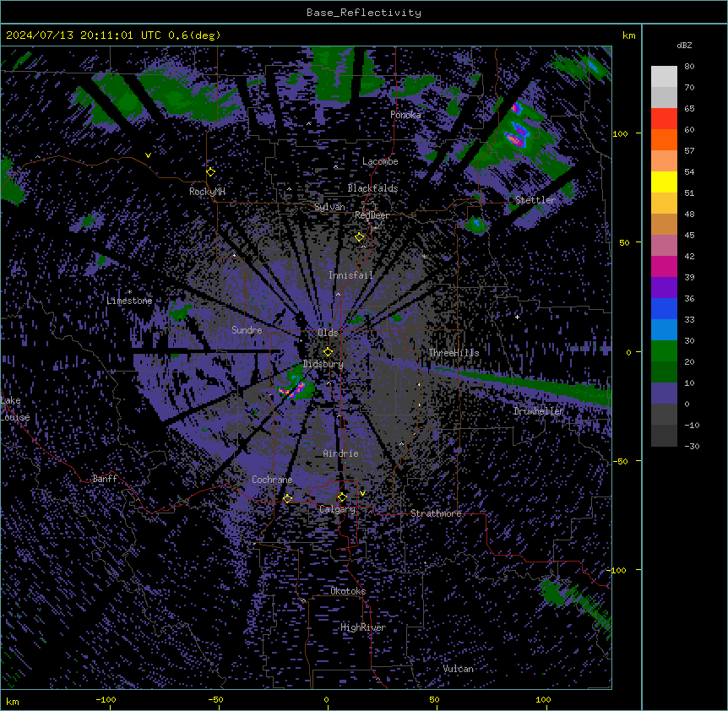Pick the blue 36 dBZ legend swatch
This screenshot has width=728, height=711.
[x=664, y=308]
